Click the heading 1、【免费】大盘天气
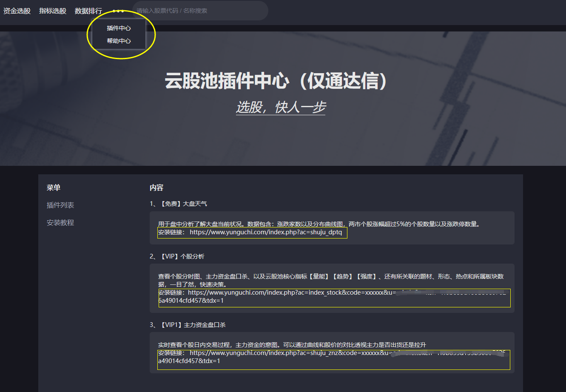 point(179,204)
